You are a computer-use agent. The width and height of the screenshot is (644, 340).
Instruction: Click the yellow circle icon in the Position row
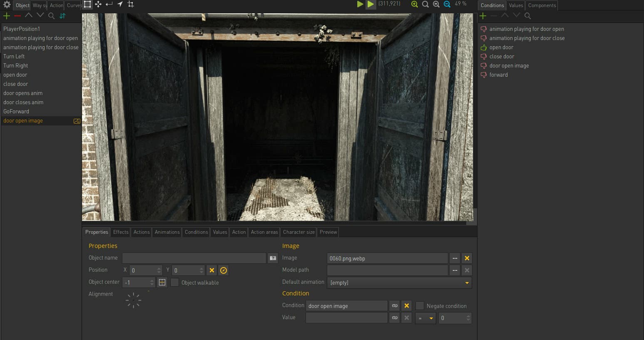click(x=224, y=270)
